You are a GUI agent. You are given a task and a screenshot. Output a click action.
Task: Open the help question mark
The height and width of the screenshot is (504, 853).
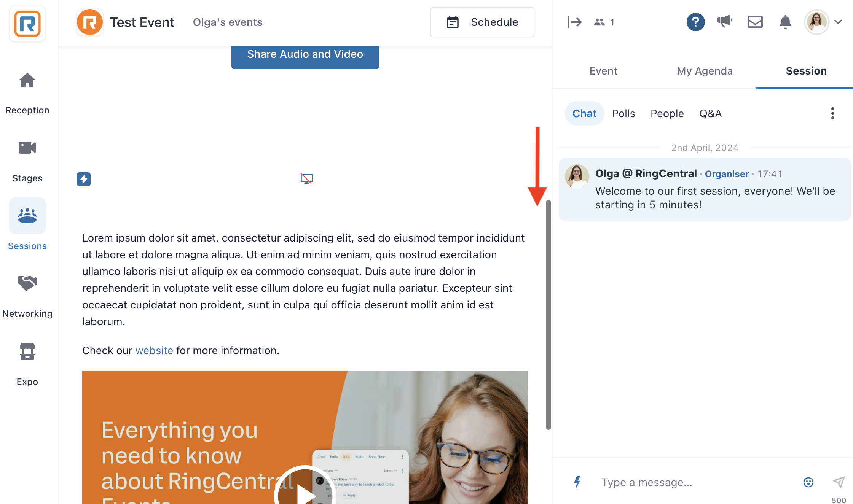pyautogui.click(x=695, y=22)
